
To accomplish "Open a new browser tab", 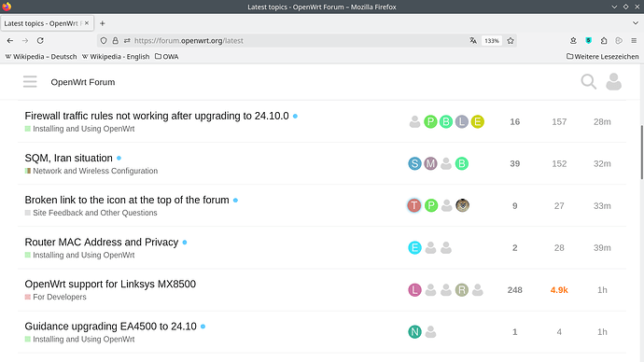I will tap(103, 23).
